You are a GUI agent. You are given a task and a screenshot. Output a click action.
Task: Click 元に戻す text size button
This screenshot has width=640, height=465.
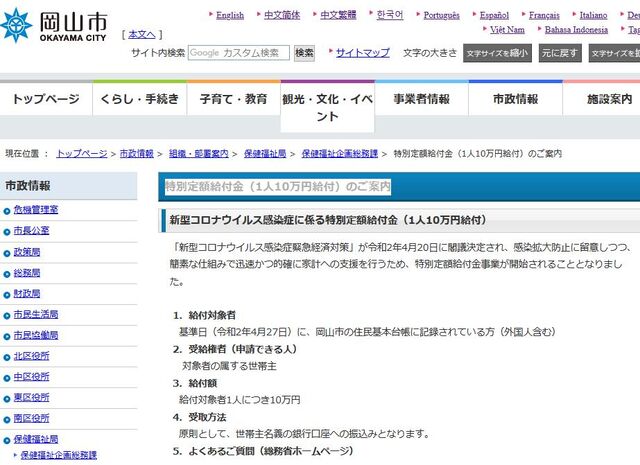560,53
